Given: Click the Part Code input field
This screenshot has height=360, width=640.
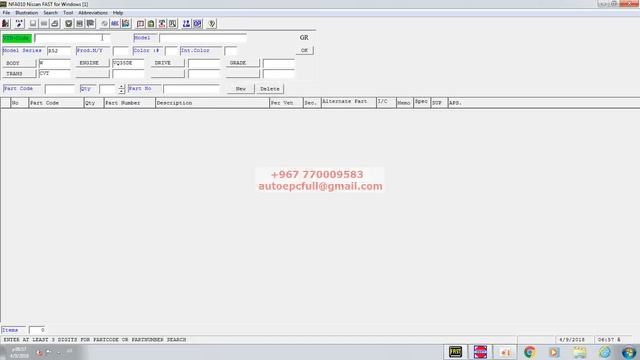Looking at the screenshot, I should 60,89.
